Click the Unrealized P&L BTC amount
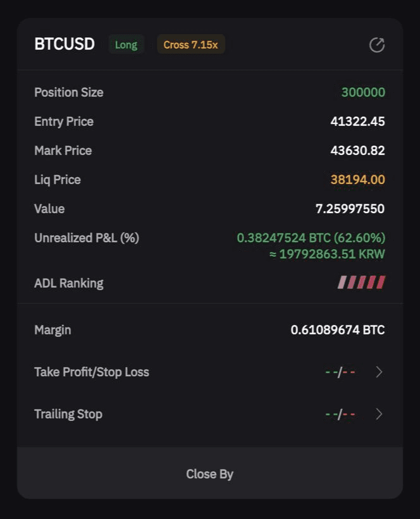This screenshot has width=420, height=519. tap(311, 238)
